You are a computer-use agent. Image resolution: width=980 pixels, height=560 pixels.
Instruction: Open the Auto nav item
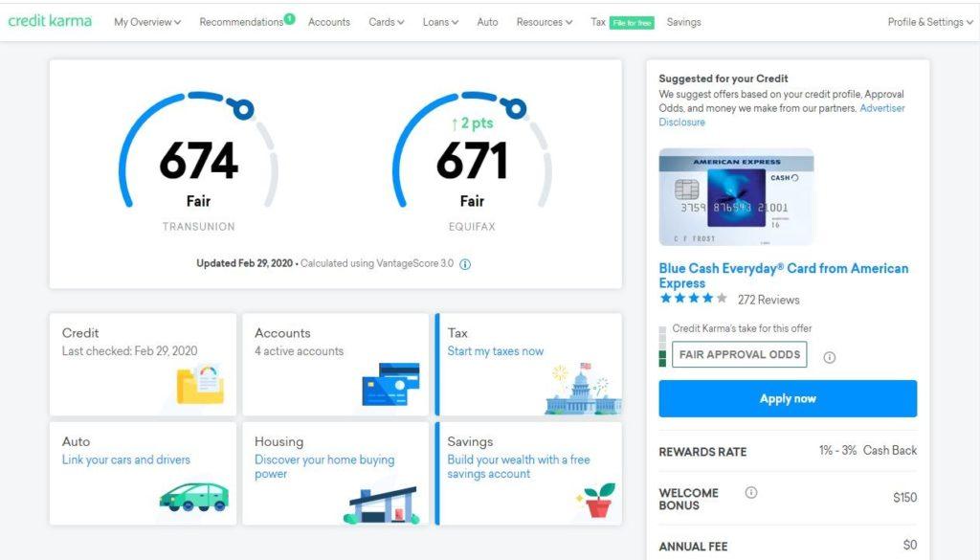click(x=487, y=22)
